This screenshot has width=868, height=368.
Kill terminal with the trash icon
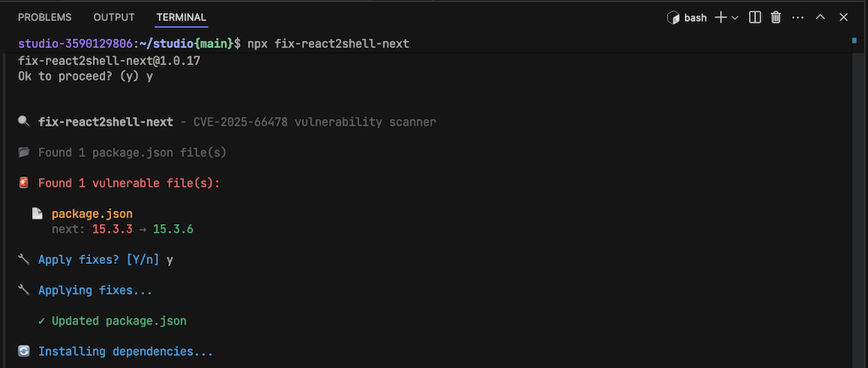click(x=776, y=17)
